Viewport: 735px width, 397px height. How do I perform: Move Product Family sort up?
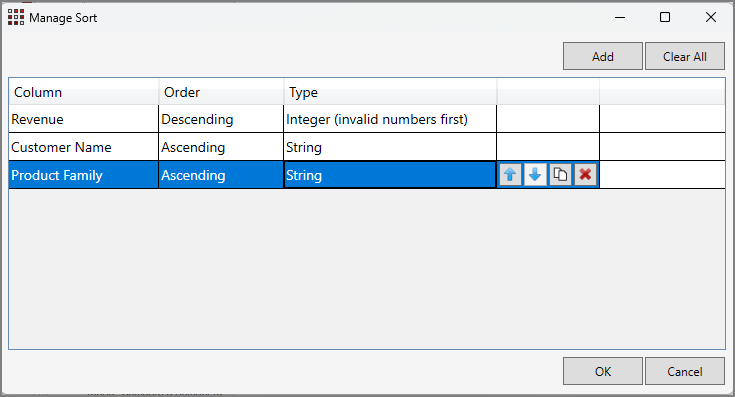pos(510,175)
